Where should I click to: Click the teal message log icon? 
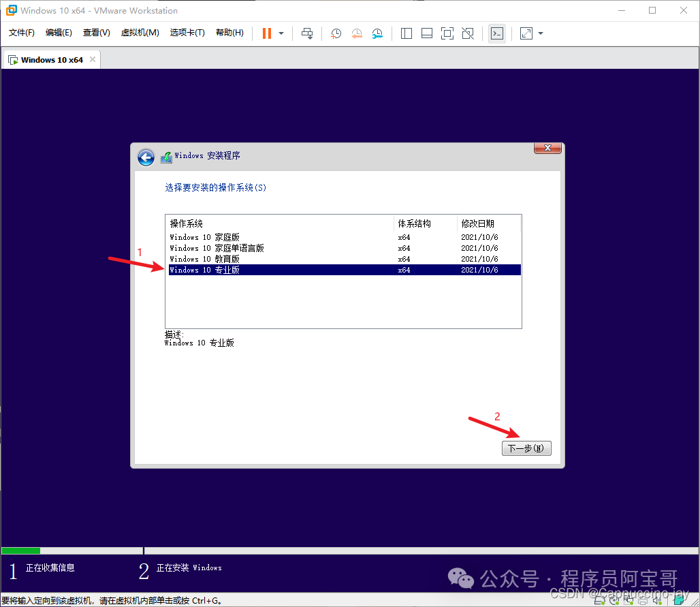[679, 600]
